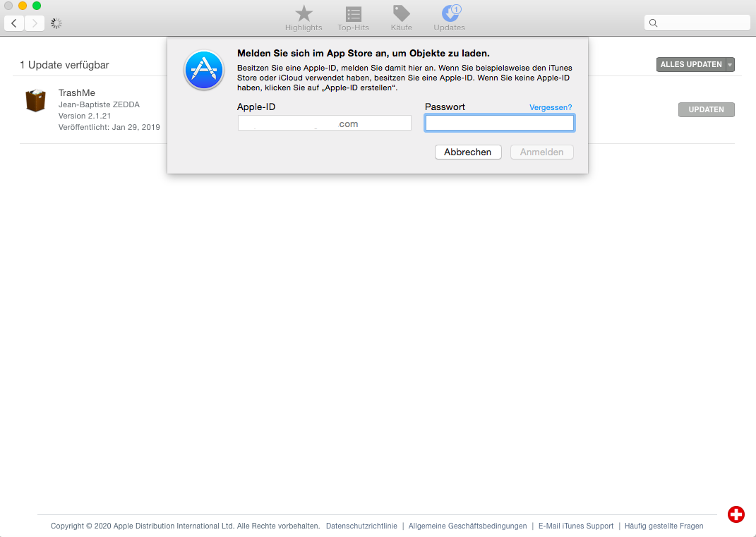Select the Updates tab with badge
Image resolution: width=756 pixels, height=537 pixels.
450,18
